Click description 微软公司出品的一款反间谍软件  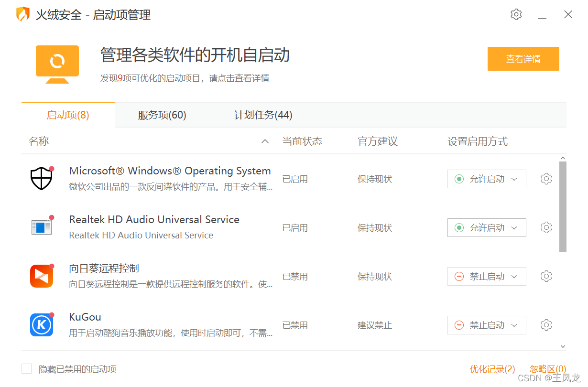click(x=171, y=187)
